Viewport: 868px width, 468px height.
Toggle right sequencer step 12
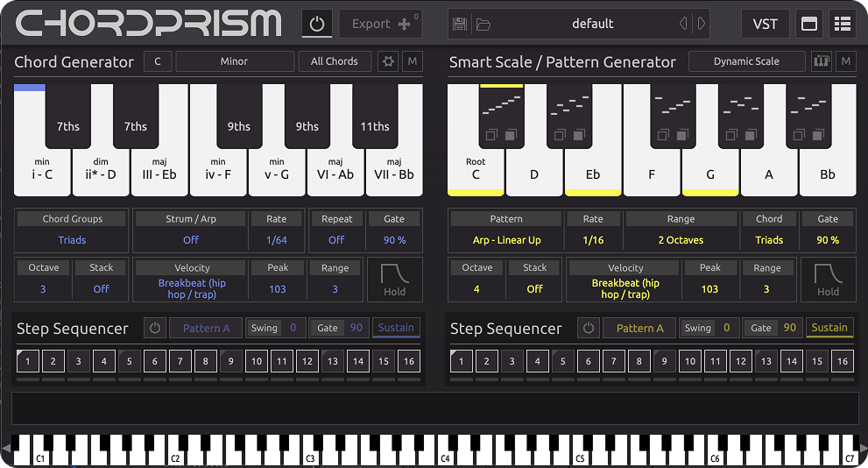pos(741,361)
